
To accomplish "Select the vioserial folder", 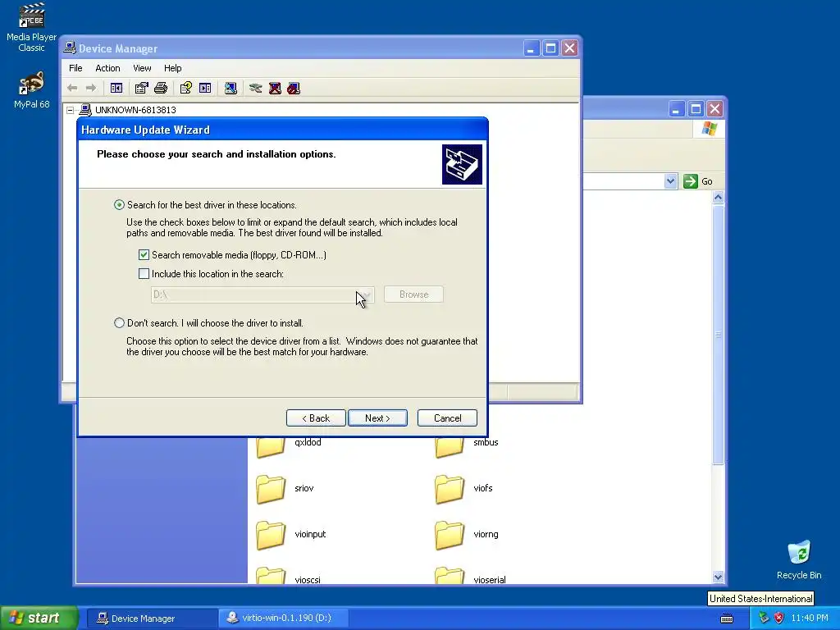I will [x=470, y=576].
